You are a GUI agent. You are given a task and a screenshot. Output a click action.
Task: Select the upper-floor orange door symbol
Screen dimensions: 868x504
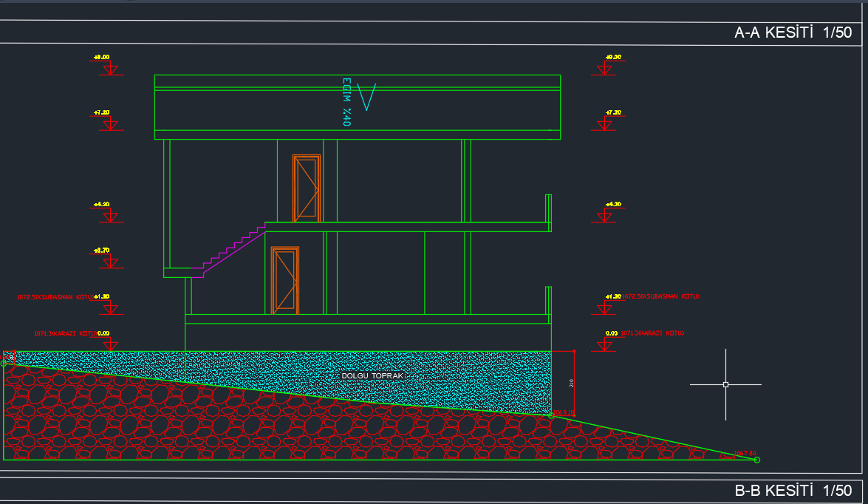pyautogui.click(x=307, y=188)
